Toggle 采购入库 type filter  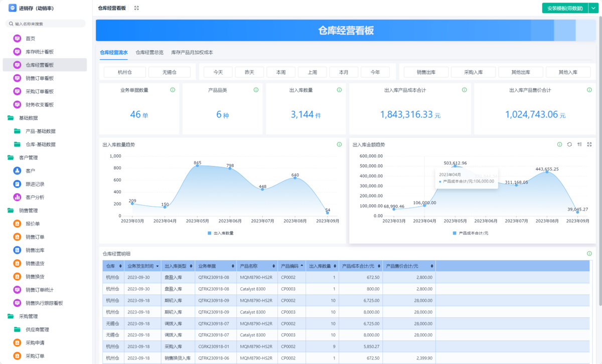[x=474, y=72]
